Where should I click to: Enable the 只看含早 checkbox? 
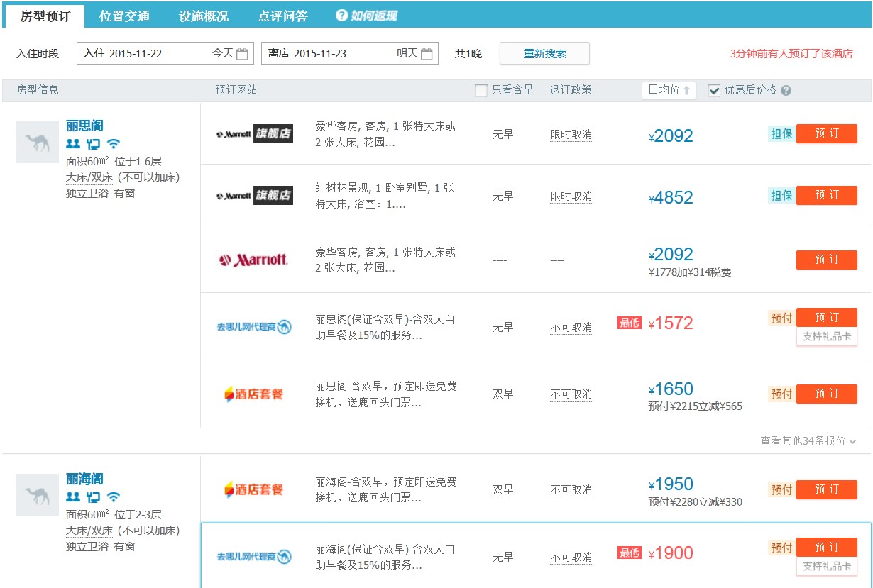pyautogui.click(x=481, y=90)
